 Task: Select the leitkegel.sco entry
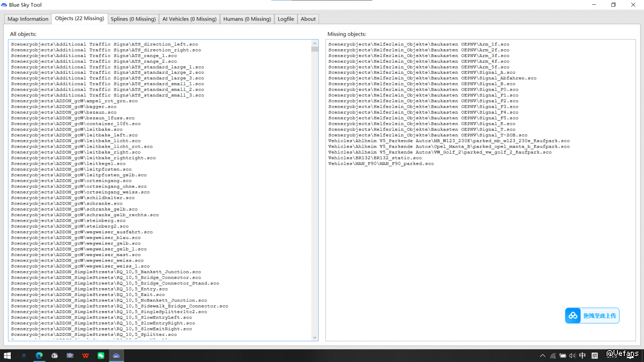(x=68, y=163)
